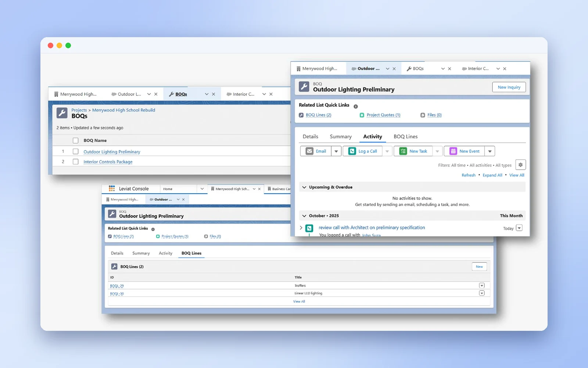Open the New Event dropdown arrow
588x368 pixels.
[490, 151]
